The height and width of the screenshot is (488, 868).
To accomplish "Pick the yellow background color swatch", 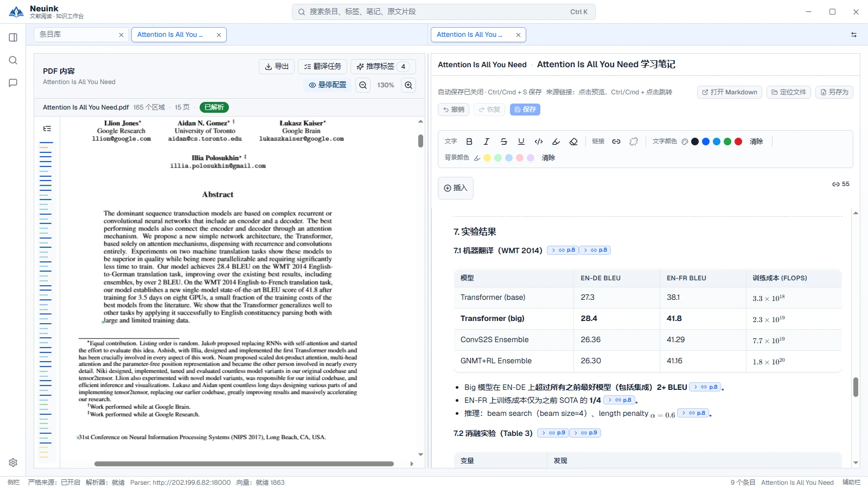I will pos(487,158).
